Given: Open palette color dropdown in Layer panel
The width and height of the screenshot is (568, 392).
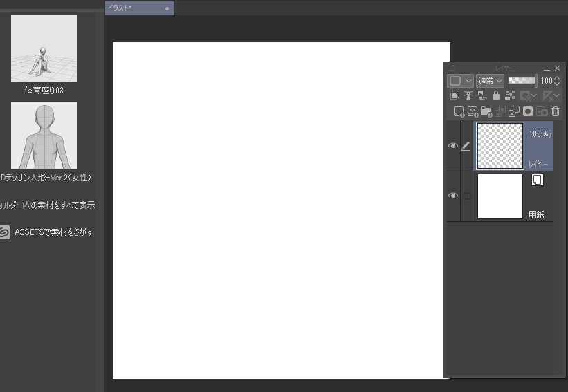Looking at the screenshot, I should [460, 81].
